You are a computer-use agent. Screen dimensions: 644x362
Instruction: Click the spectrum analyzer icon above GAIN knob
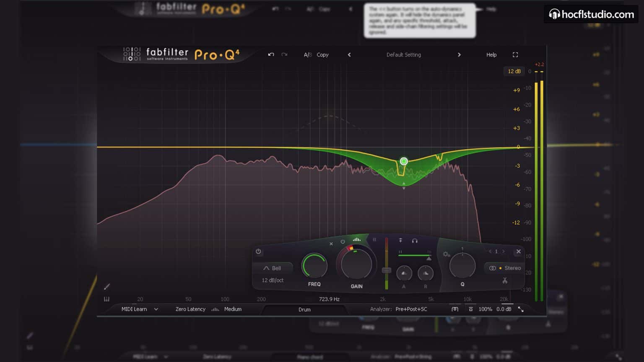click(x=356, y=239)
